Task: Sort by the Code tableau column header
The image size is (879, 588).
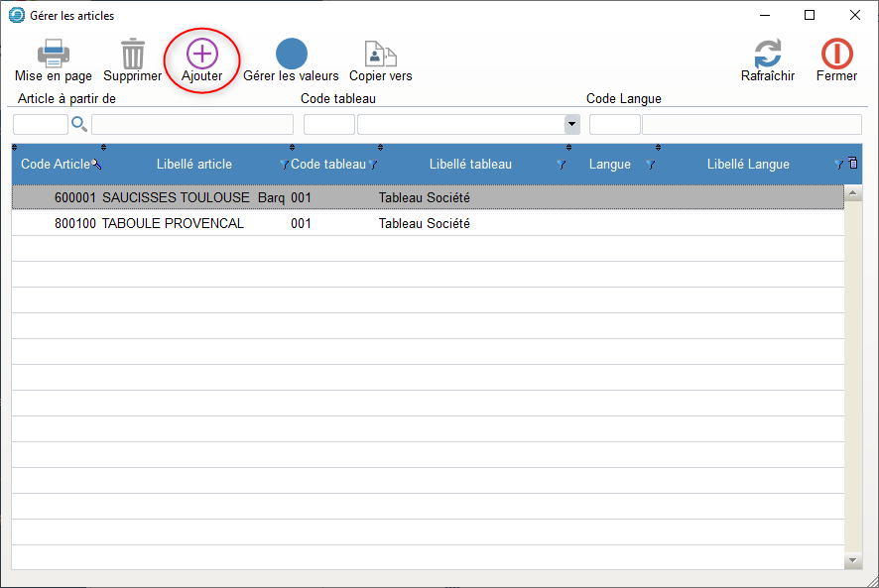Action: point(327,165)
